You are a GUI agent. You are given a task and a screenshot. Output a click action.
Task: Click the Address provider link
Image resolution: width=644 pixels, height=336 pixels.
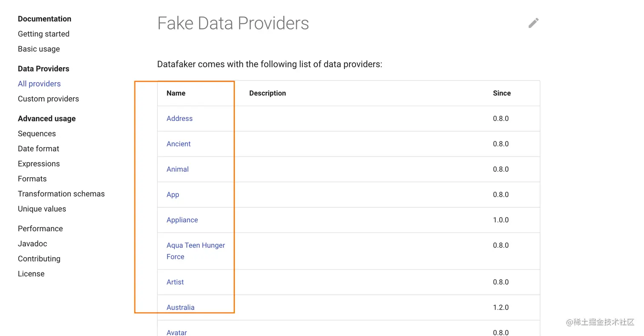point(179,118)
